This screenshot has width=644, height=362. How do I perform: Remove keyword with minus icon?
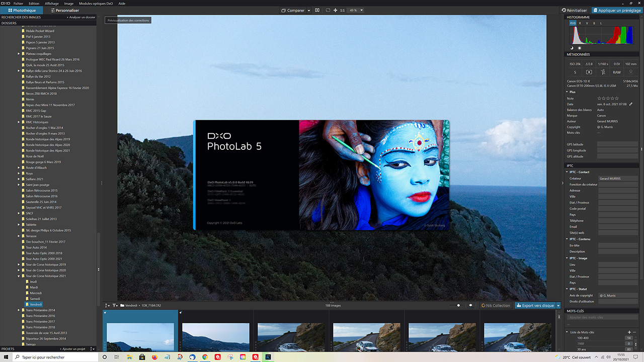635,332
